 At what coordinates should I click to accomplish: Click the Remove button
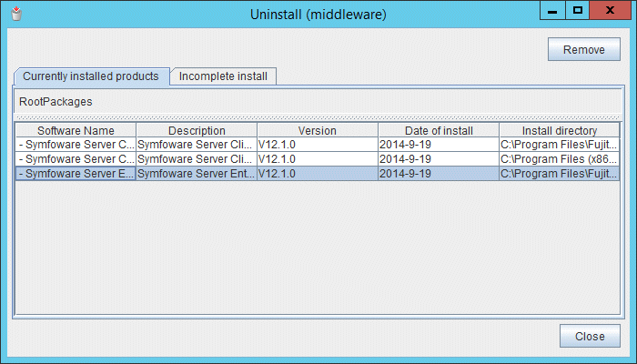(584, 49)
